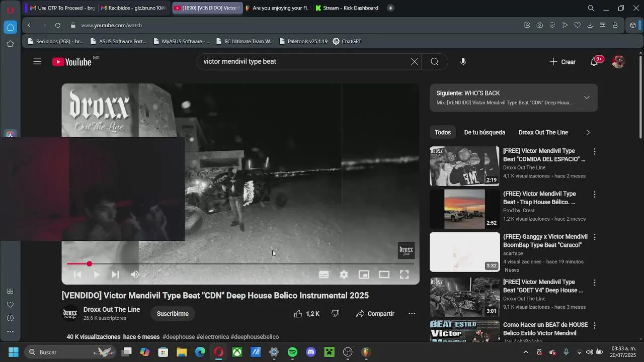The image size is (644, 362).
Task: Open options for GOET V4 video
Action: 594,283
